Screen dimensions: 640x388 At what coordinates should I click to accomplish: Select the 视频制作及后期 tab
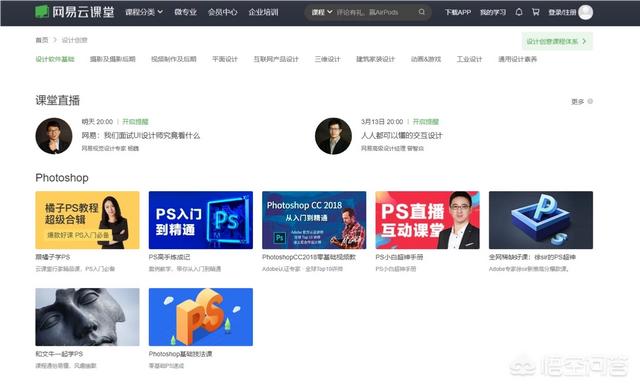pos(173,59)
